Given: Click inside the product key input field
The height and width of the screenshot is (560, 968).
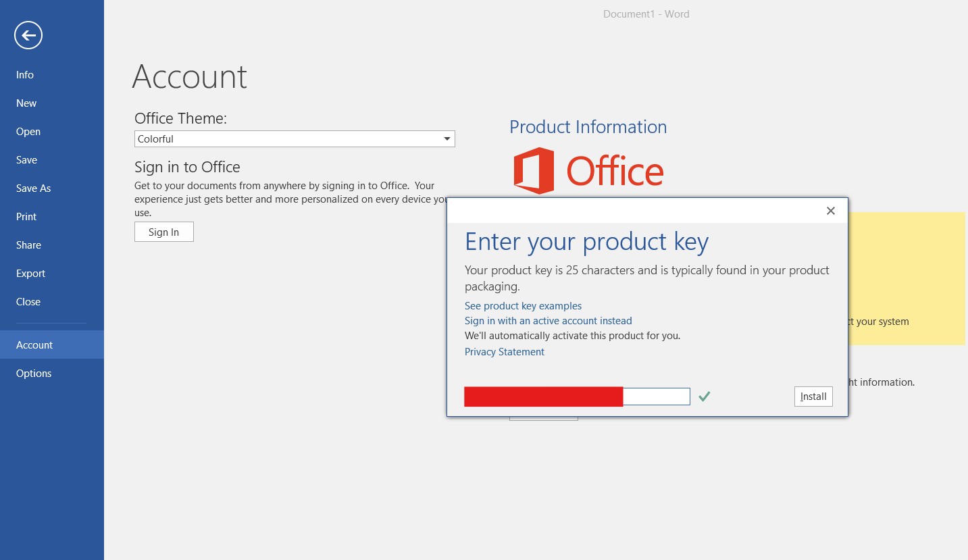Looking at the screenshot, I should coord(655,397).
